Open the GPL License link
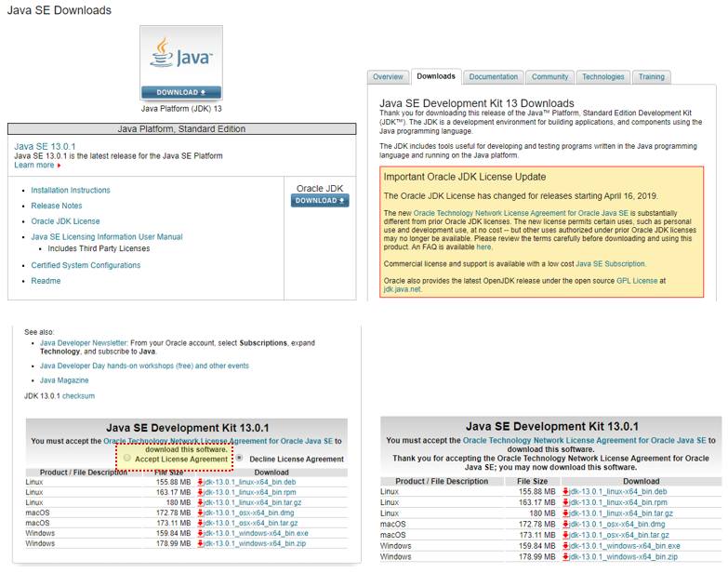The image size is (728, 573). (637, 281)
